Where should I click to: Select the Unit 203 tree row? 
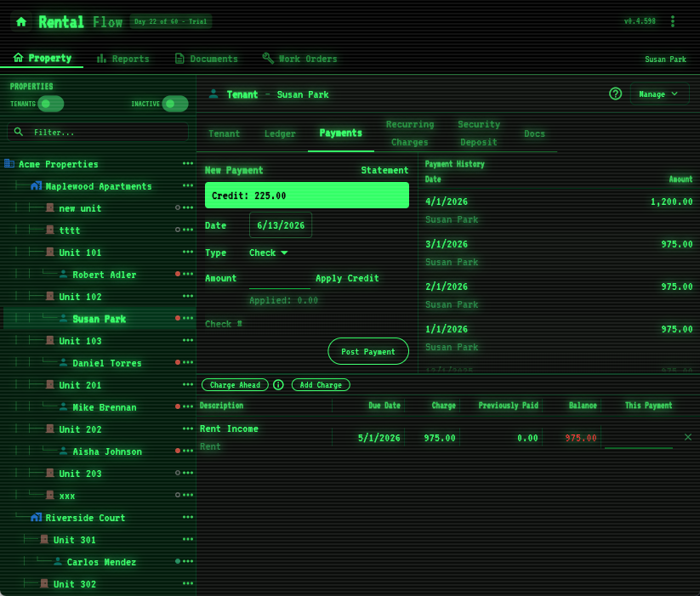coord(100,474)
